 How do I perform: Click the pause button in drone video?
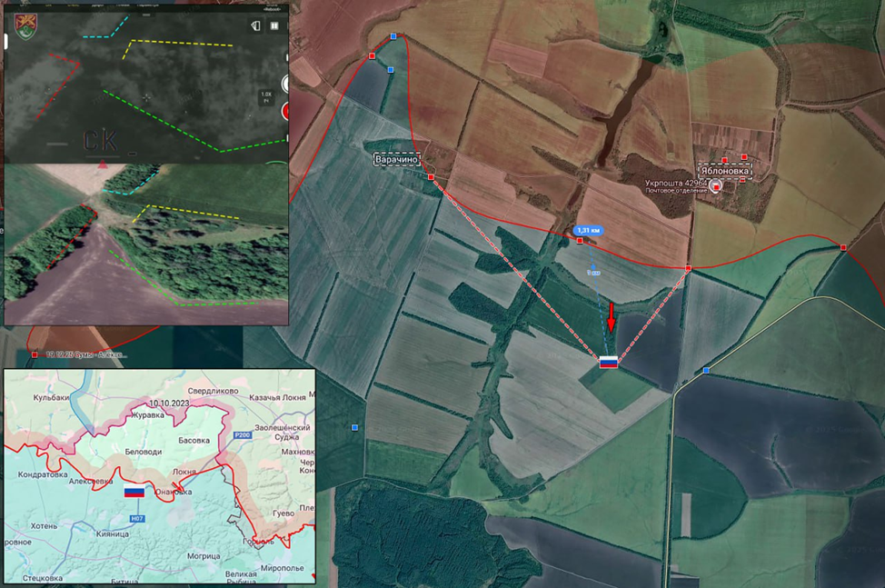coord(275,26)
